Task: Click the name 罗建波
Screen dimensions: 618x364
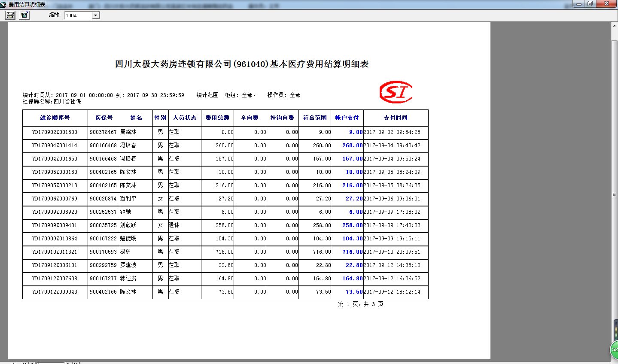Action: click(x=128, y=265)
